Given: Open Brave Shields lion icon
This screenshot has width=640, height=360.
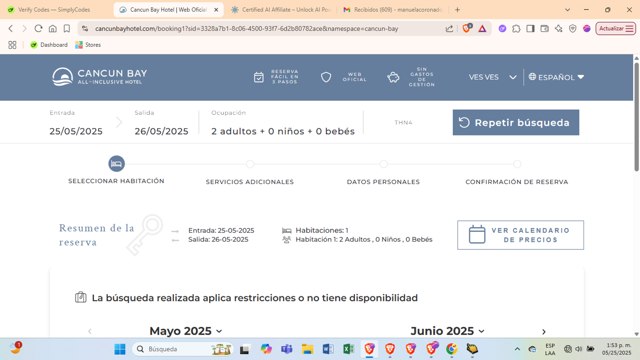Looking at the screenshot, I should [467, 28].
